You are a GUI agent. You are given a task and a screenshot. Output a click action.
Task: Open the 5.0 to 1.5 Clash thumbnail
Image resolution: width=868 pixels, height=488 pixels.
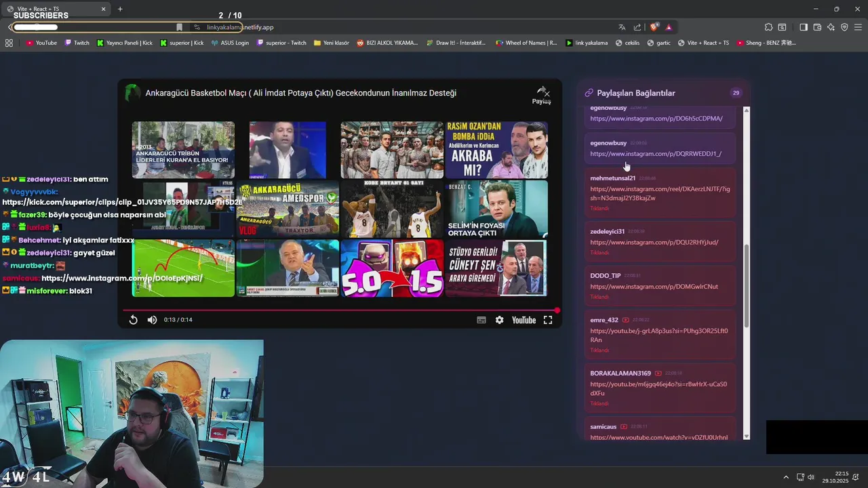pyautogui.click(x=391, y=268)
